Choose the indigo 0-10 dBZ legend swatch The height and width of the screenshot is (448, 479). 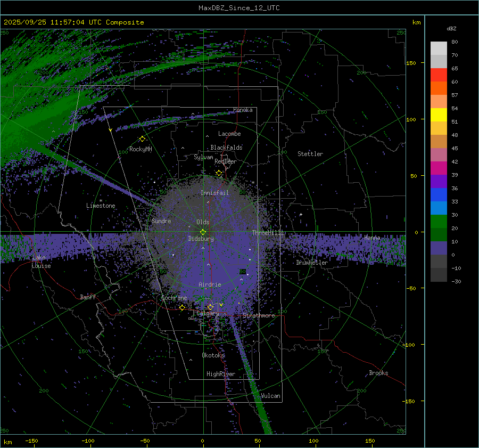(x=439, y=248)
